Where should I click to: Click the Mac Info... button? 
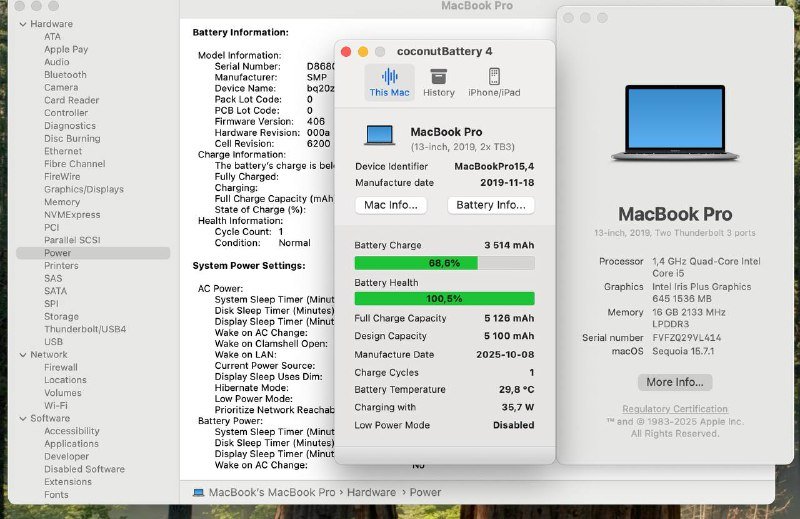pyautogui.click(x=391, y=205)
